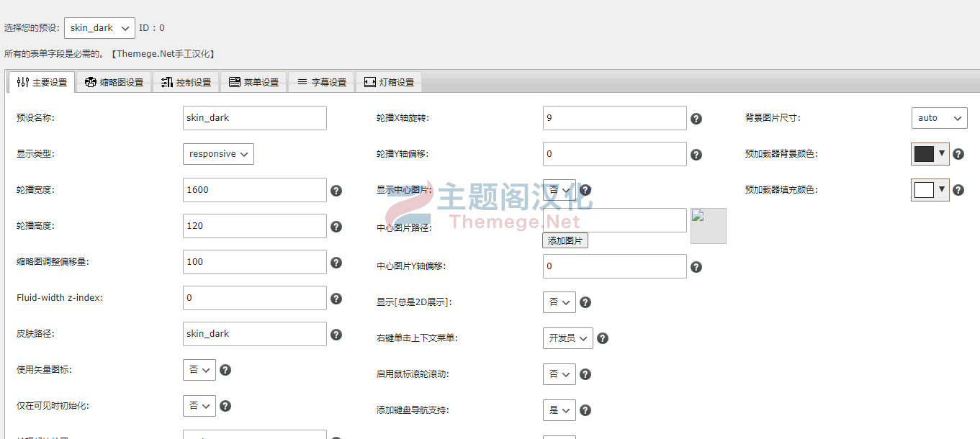View help for 启用鼠标滚轮滚动
The height and width of the screenshot is (439, 980).
click(x=585, y=374)
